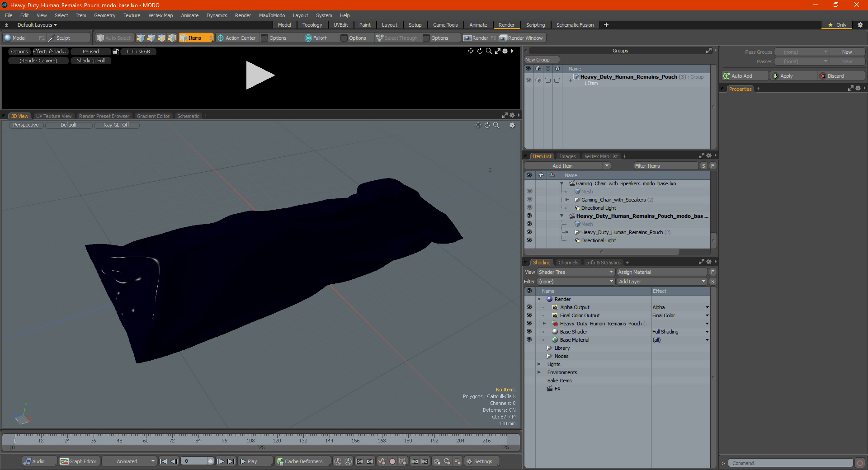Open Graph Editor
This screenshot has width=868, height=470.
[x=79, y=461]
